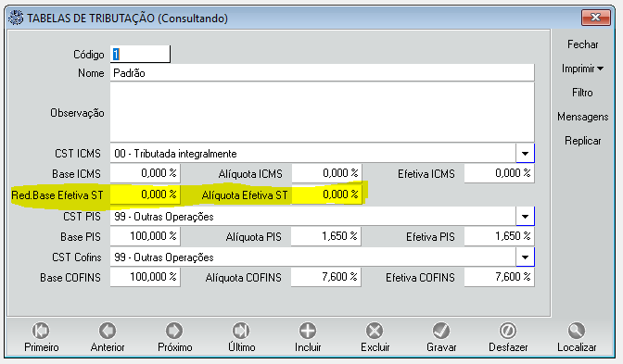
Task: Select the Efetiva PIS field
Action: tap(499, 236)
